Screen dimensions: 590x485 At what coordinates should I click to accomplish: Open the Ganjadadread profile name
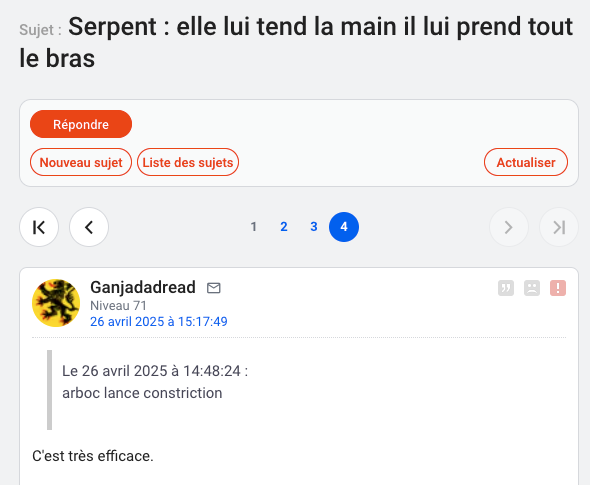point(143,287)
